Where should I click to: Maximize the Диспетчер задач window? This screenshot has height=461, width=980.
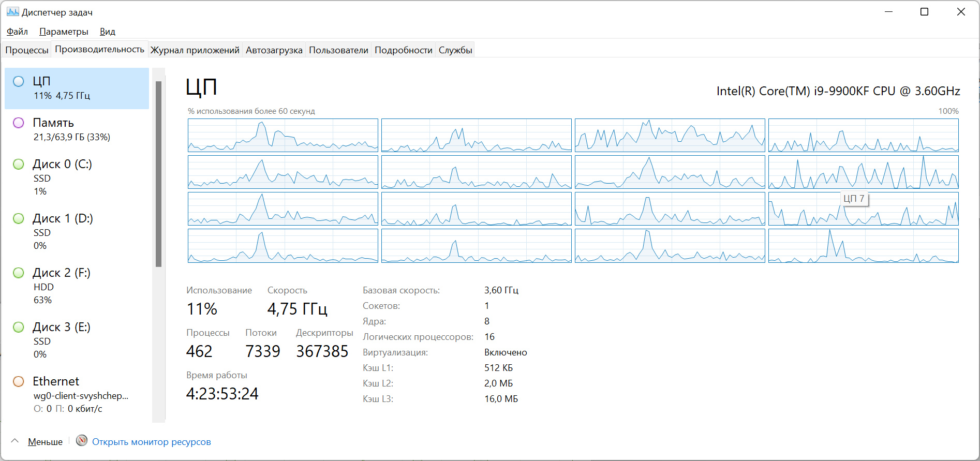click(x=925, y=12)
